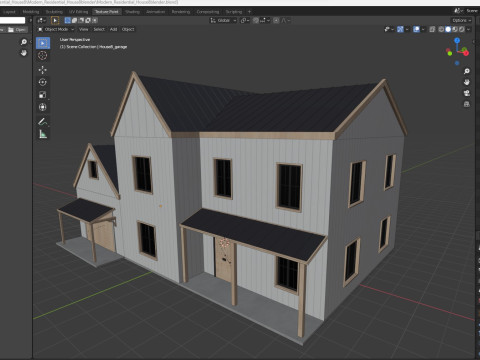Open the viewport Add menu
480x360 pixels.
tap(113, 29)
